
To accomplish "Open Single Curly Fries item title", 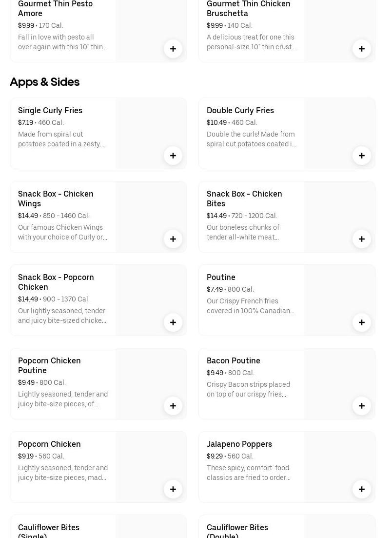I will tap(50, 110).
